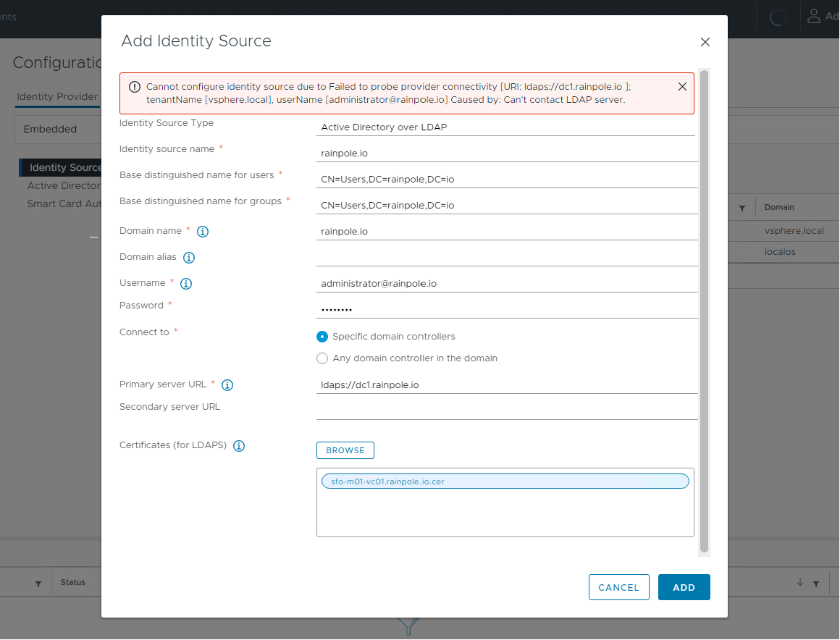Open the Primary server URL info tooltip
This screenshot has width=840, height=640.
227,384
